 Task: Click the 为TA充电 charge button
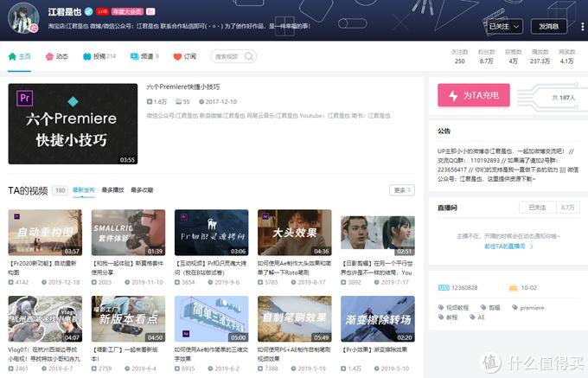tap(474, 95)
